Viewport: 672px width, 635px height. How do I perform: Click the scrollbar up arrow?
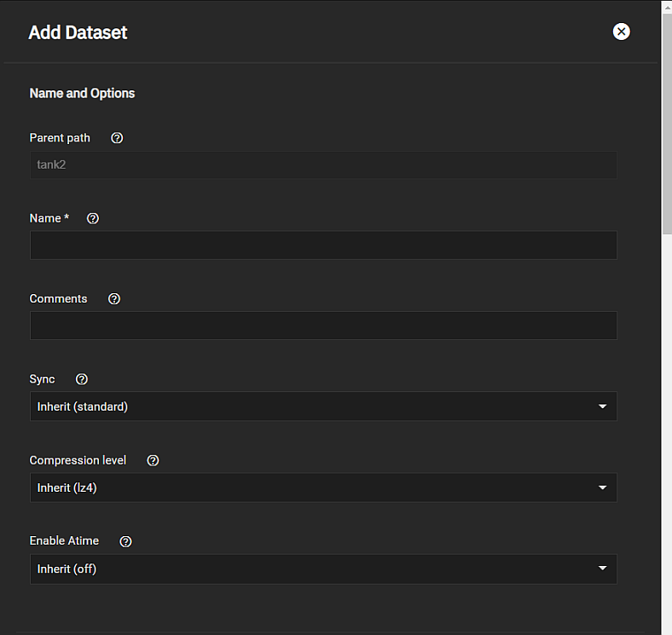pos(666,6)
